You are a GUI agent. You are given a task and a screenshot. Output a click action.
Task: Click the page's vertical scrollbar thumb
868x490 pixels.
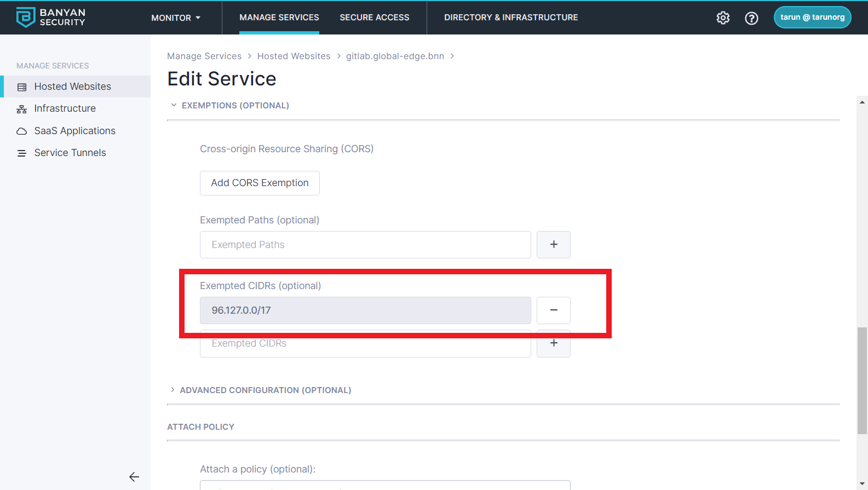(862, 380)
